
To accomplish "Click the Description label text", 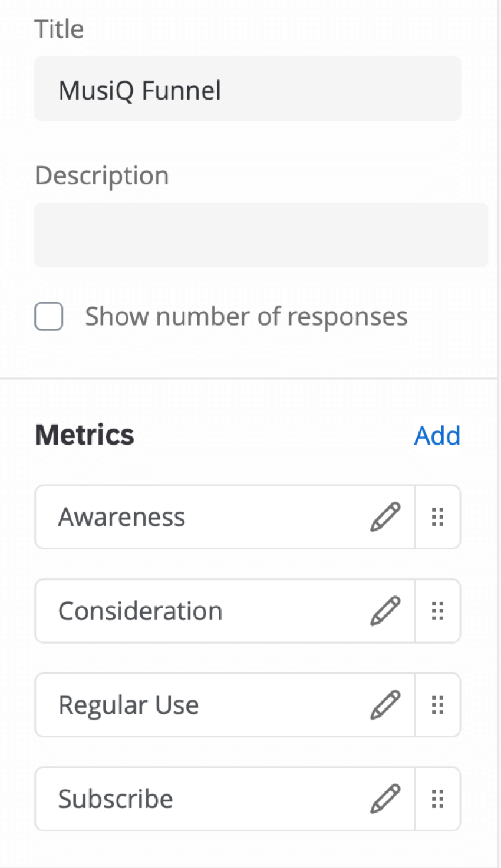I will click(x=101, y=175).
